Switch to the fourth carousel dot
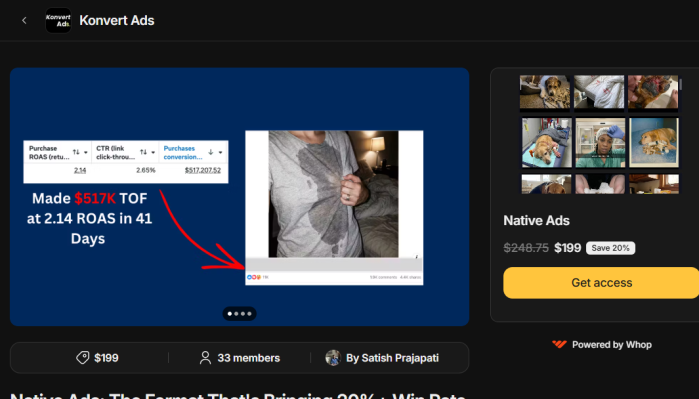 [249, 314]
